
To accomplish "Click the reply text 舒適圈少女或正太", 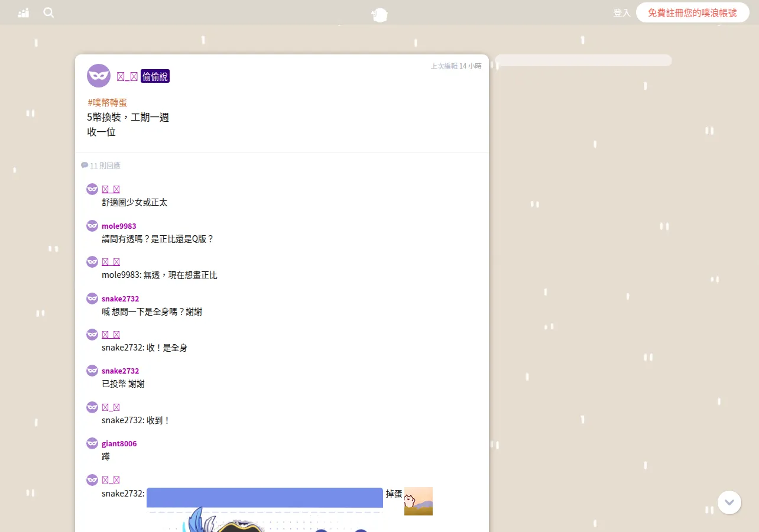I will pos(135,202).
